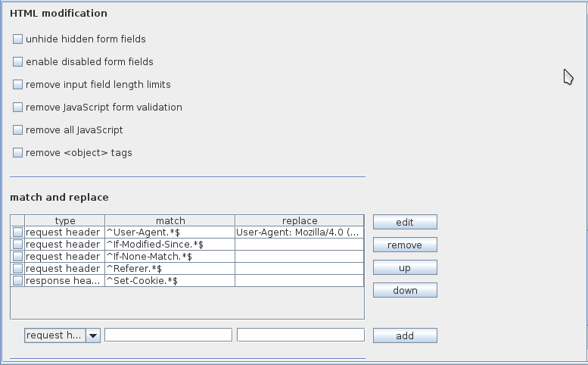Click the add button
The width and height of the screenshot is (588, 365).
pyautogui.click(x=405, y=335)
